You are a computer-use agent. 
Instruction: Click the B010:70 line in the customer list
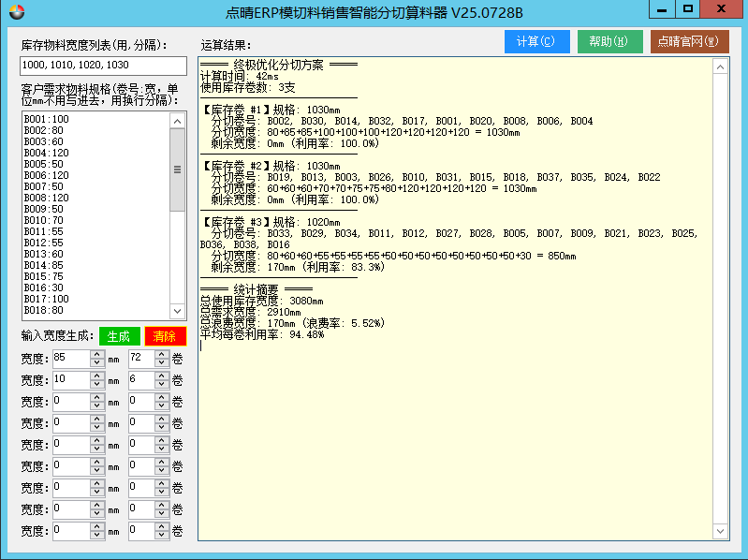coord(45,220)
